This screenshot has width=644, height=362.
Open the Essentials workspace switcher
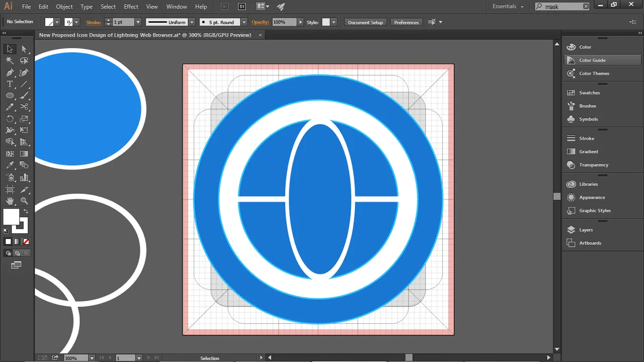click(x=508, y=7)
